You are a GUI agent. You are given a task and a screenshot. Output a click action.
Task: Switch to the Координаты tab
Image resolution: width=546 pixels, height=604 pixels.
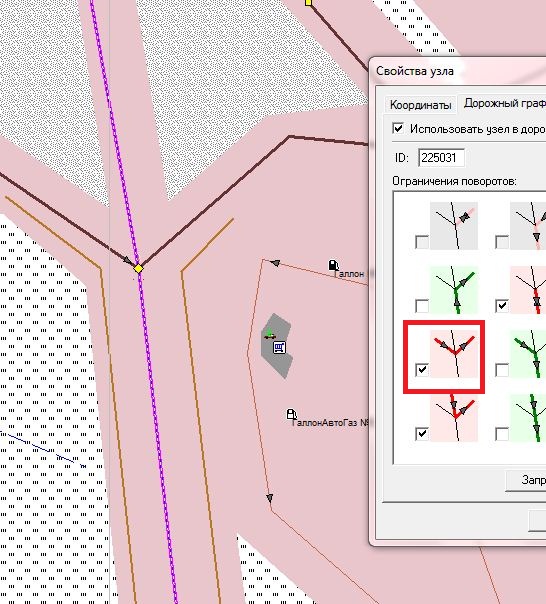coord(420,105)
